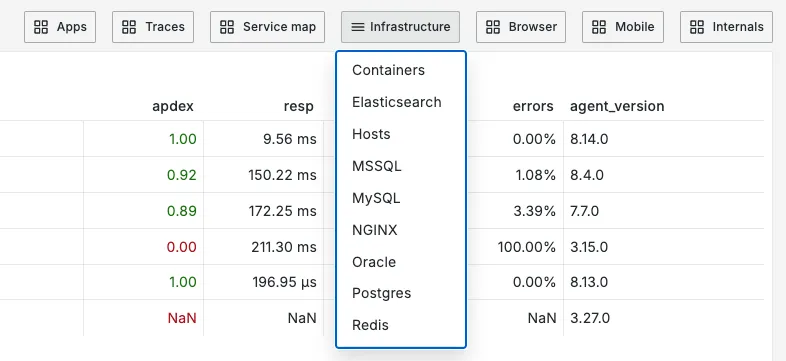Click agent version 8.14.0

589,139
